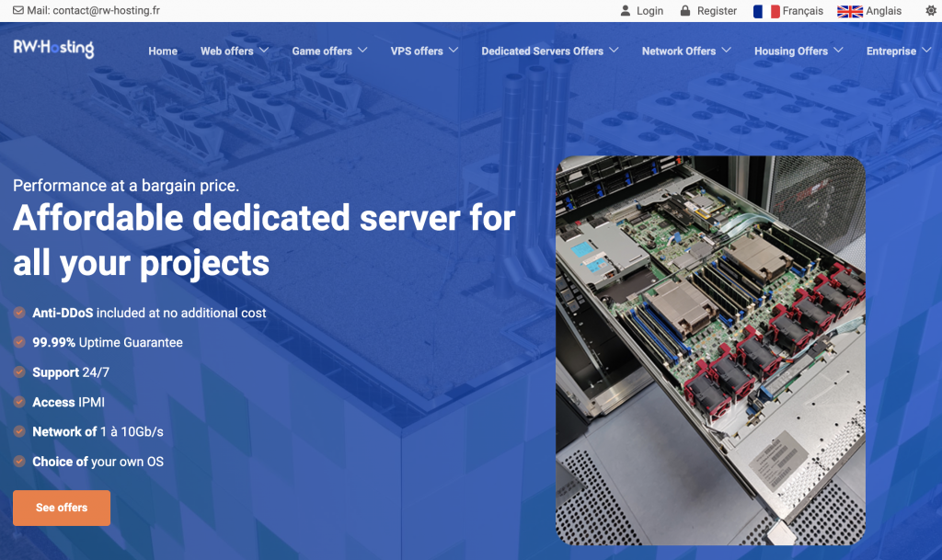Image resolution: width=942 pixels, height=560 pixels.
Task: Click the 'Affordable dedicated server' heading
Action: pyautogui.click(x=264, y=240)
